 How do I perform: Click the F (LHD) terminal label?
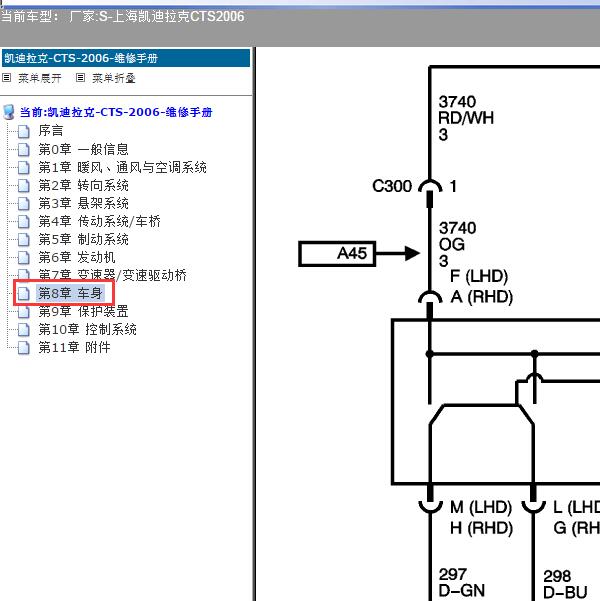[x=479, y=276]
